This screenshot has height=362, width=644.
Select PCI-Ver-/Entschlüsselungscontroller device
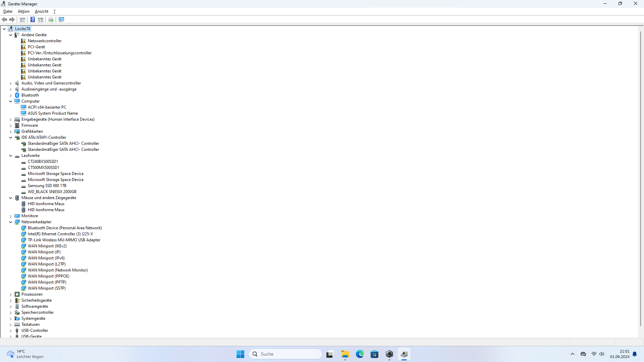tap(60, 53)
